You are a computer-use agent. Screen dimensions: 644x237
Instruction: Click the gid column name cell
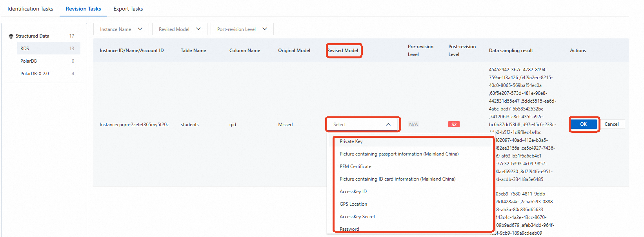pyautogui.click(x=233, y=125)
